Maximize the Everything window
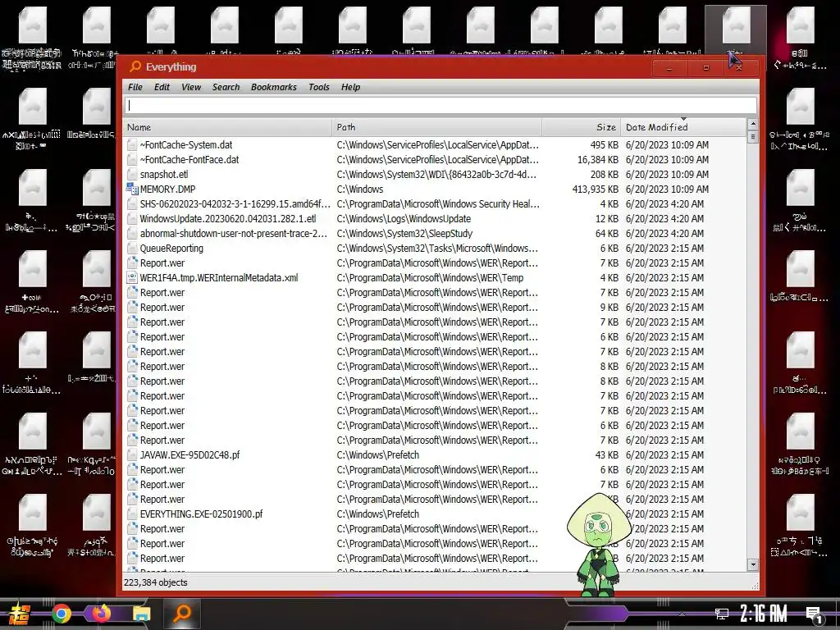This screenshot has width=840, height=630. (x=705, y=68)
